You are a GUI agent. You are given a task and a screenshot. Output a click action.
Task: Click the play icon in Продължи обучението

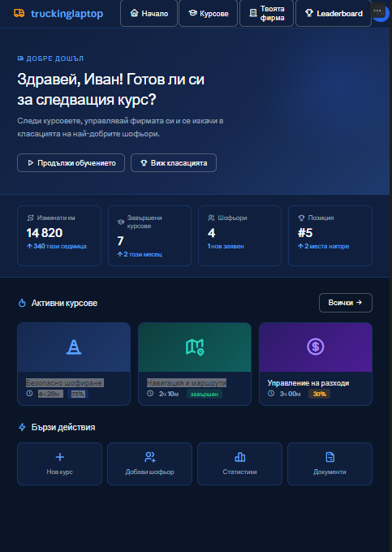click(x=31, y=163)
